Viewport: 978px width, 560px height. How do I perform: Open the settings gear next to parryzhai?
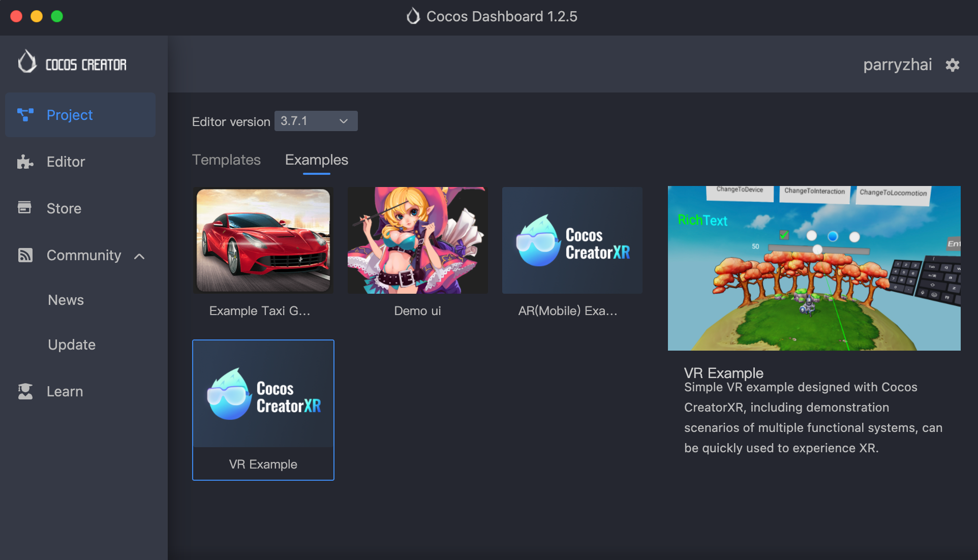click(952, 65)
